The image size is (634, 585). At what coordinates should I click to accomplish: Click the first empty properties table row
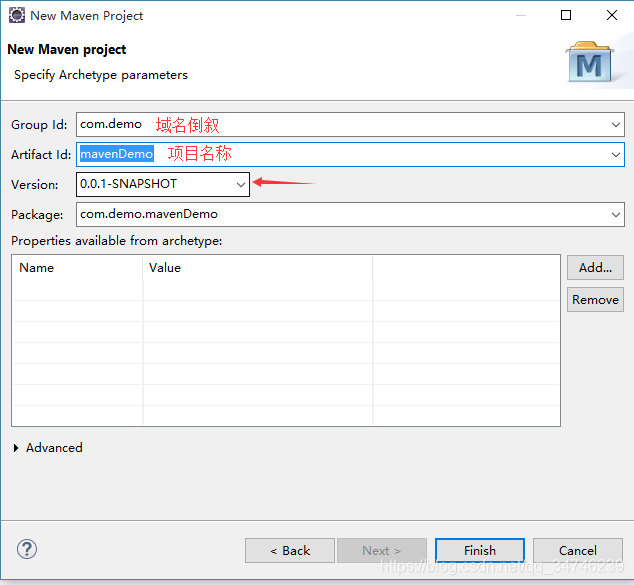tap(286, 290)
